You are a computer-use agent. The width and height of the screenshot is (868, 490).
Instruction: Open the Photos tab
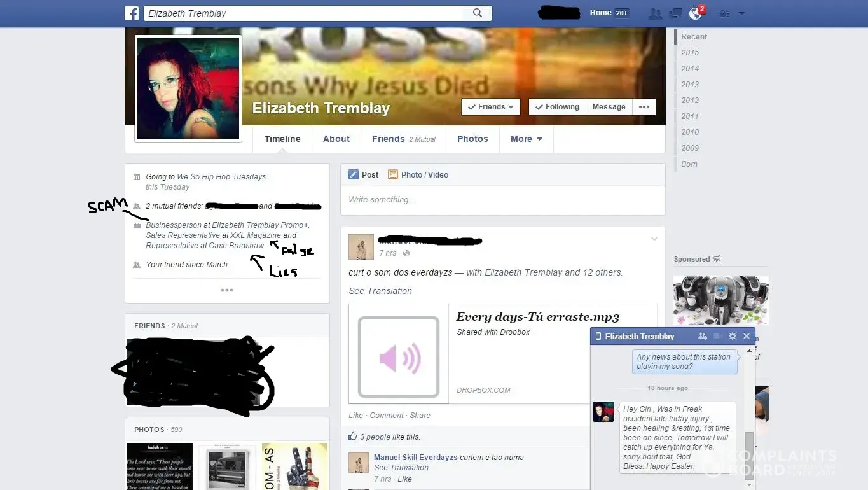click(472, 139)
